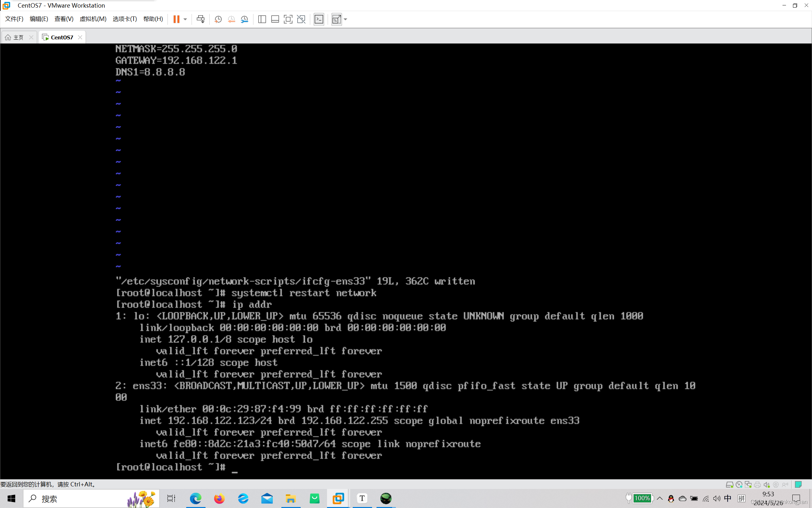Enter full screen mode
This screenshot has width=812, height=508.
click(x=288, y=19)
